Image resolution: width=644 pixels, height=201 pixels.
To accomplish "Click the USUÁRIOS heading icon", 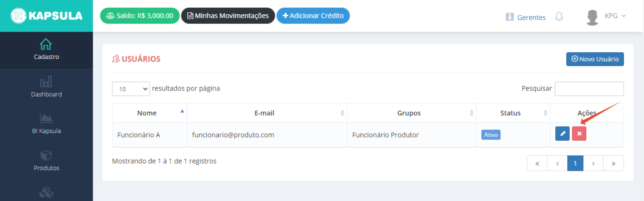I will tap(116, 59).
